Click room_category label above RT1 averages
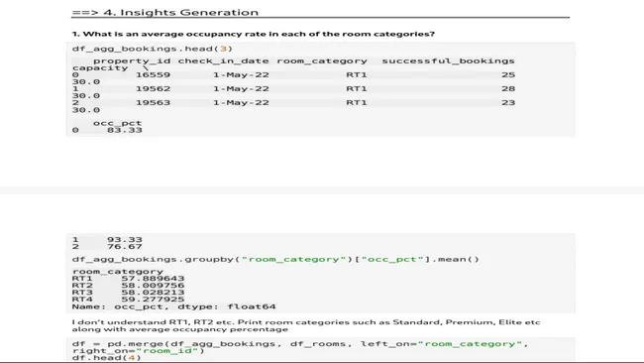This screenshot has height=363, width=644. coord(118,272)
